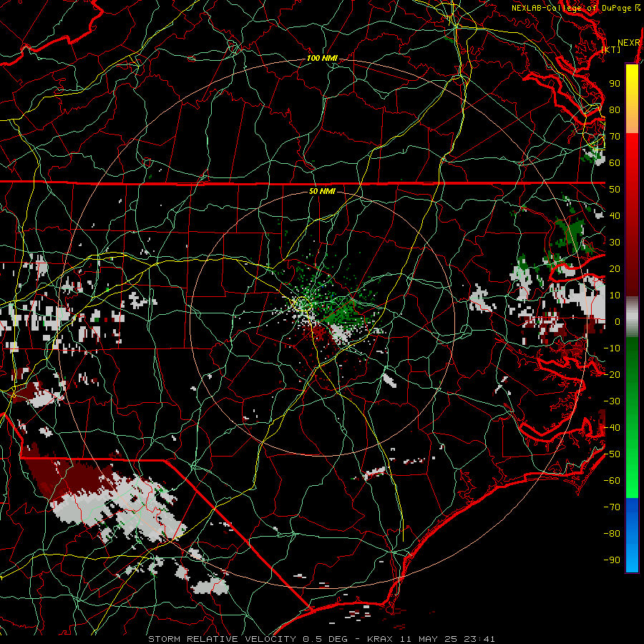Click the -20 scale value

click(x=612, y=375)
